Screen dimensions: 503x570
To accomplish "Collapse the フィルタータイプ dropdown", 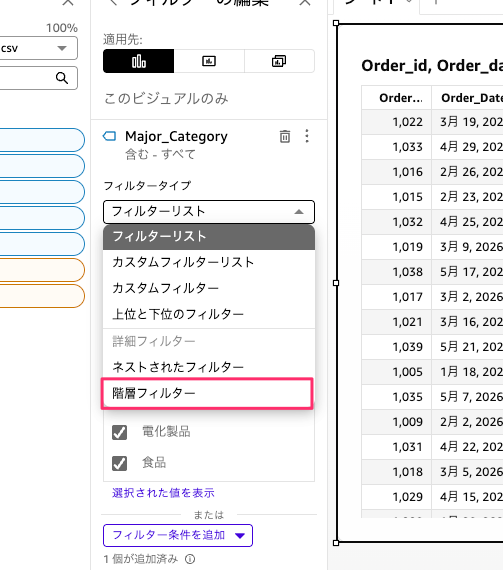I will 209,212.
